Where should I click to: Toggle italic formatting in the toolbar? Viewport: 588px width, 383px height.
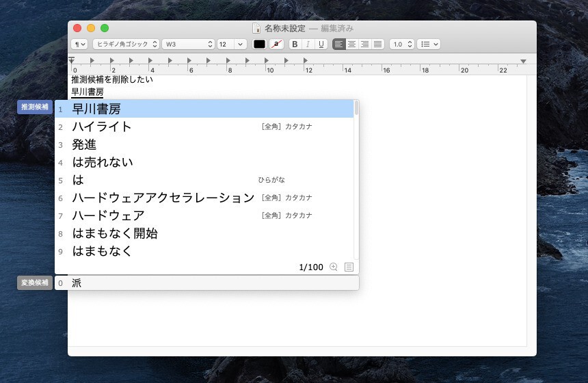308,44
